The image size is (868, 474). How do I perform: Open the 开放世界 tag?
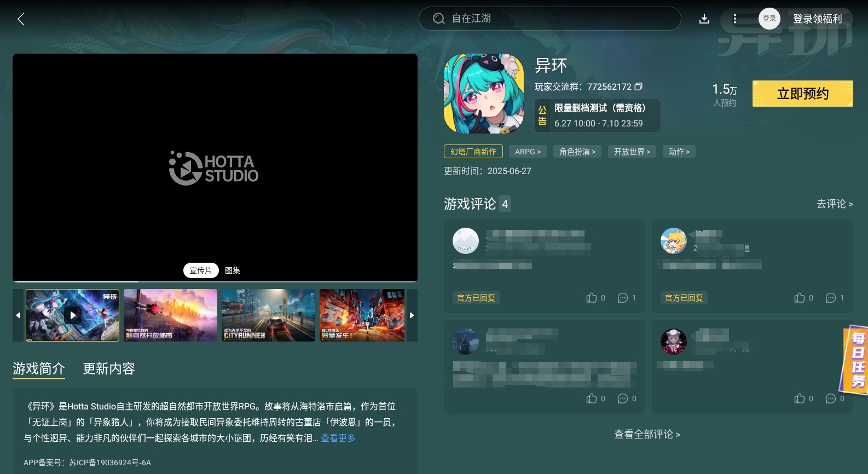pyautogui.click(x=632, y=152)
